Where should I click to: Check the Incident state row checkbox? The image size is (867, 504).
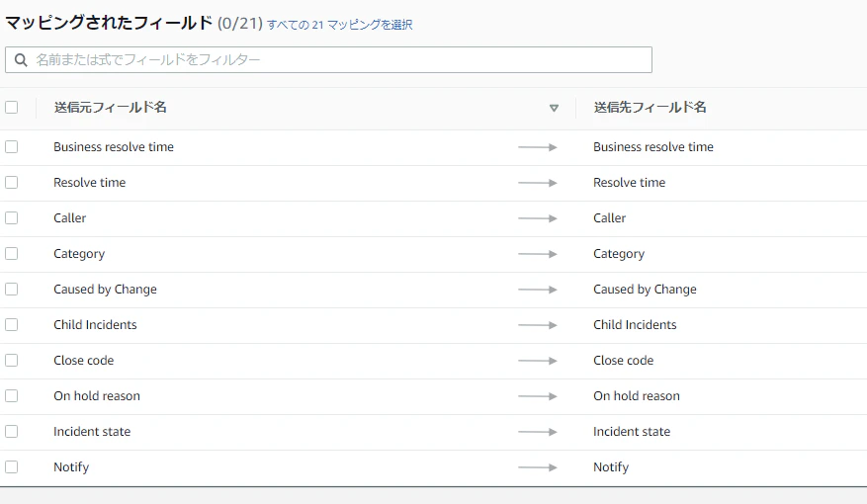click(11, 431)
